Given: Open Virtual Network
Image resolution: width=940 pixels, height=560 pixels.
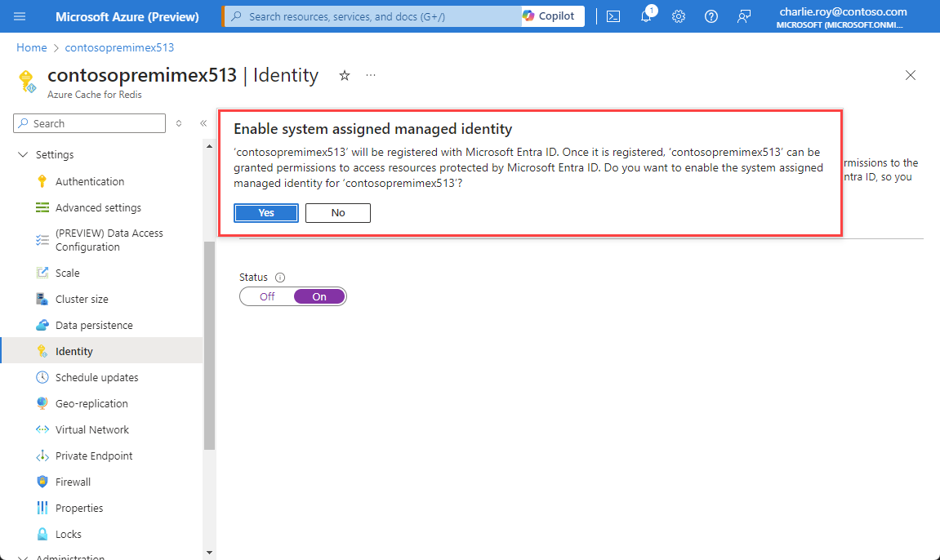Looking at the screenshot, I should click(91, 430).
